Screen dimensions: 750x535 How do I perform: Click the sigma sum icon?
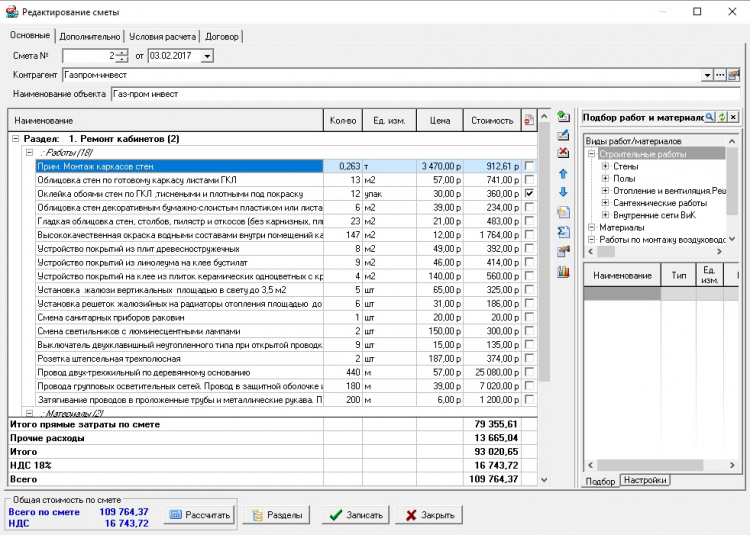click(563, 231)
